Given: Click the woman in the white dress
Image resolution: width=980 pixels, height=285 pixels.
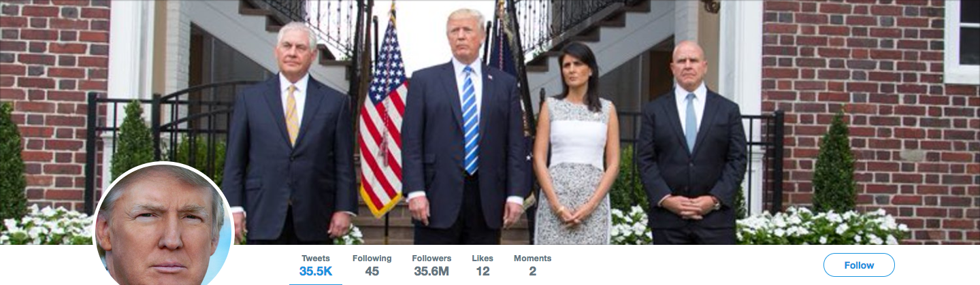Looking at the screenshot, I should tap(576, 143).
